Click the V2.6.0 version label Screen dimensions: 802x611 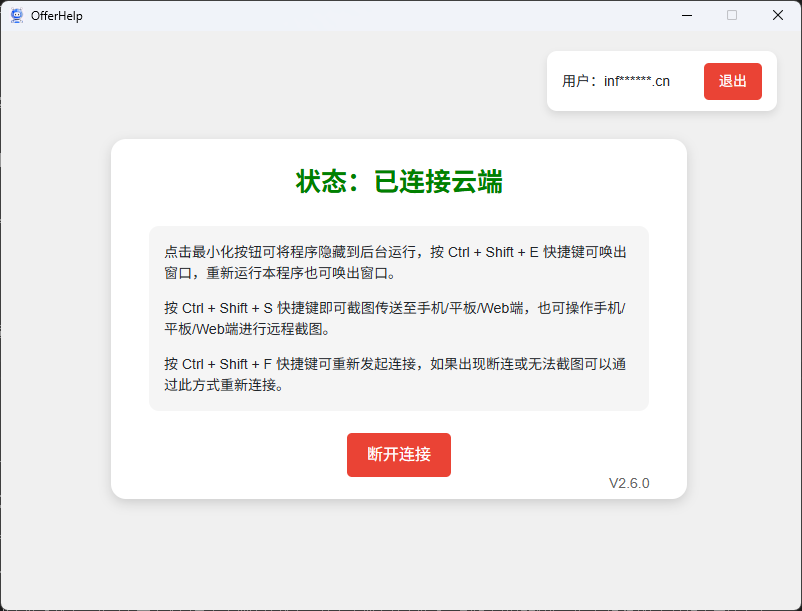click(629, 483)
